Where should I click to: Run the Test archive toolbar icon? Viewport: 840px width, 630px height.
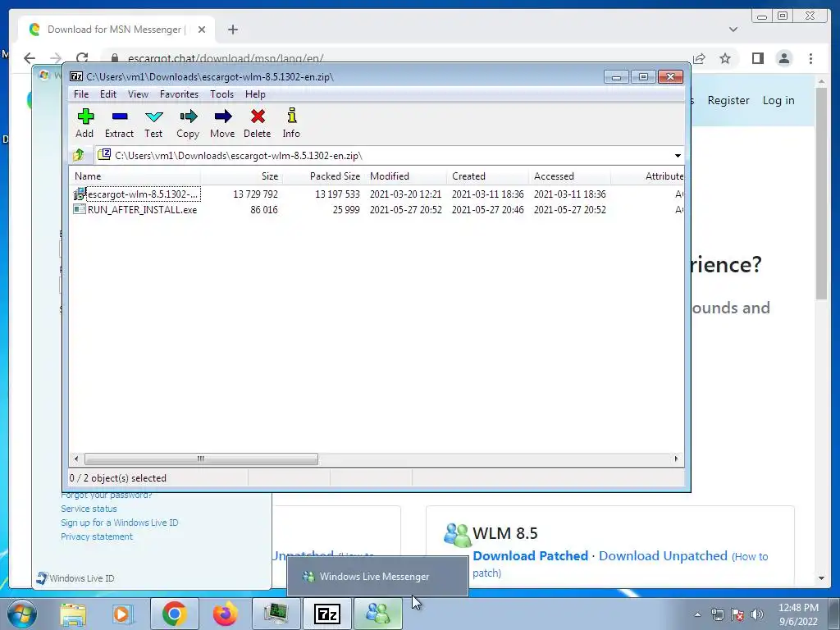pos(153,123)
